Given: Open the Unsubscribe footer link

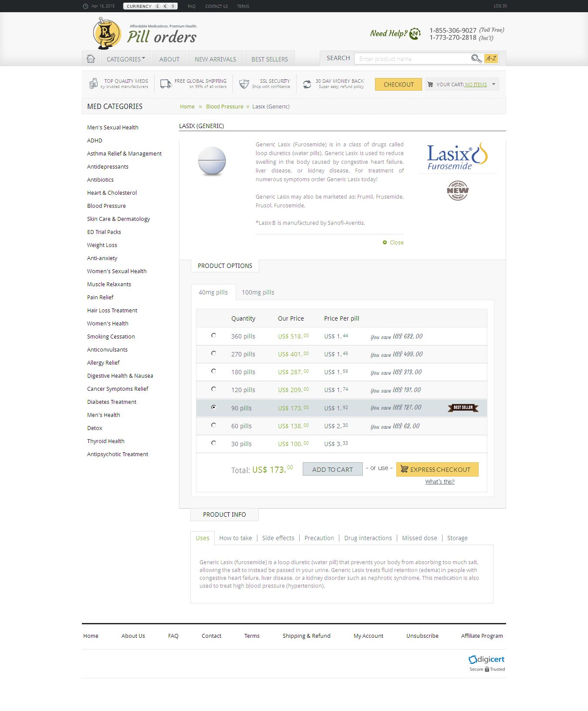Looking at the screenshot, I should coord(422,636).
